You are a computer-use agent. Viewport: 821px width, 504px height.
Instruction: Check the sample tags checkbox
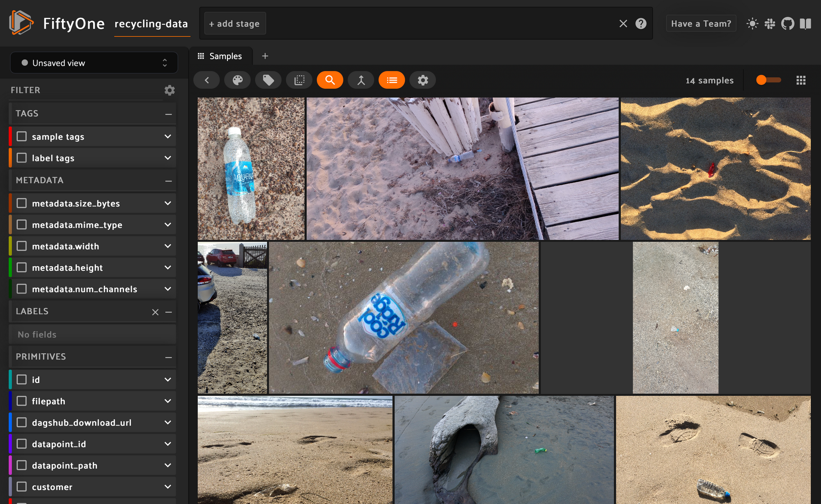(x=22, y=136)
